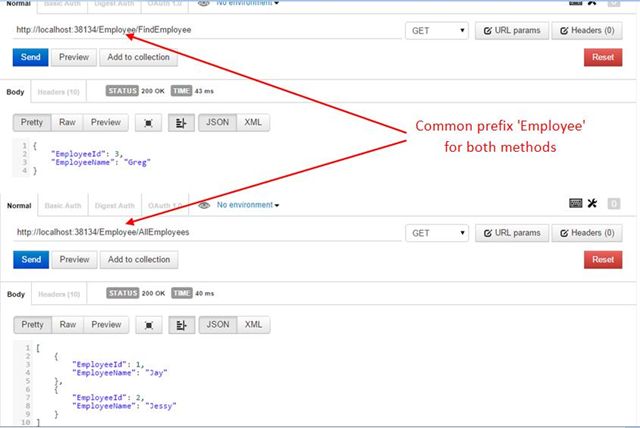Open Headers (0) for the FindEmployee request
The width and height of the screenshot is (640, 428).
(587, 31)
